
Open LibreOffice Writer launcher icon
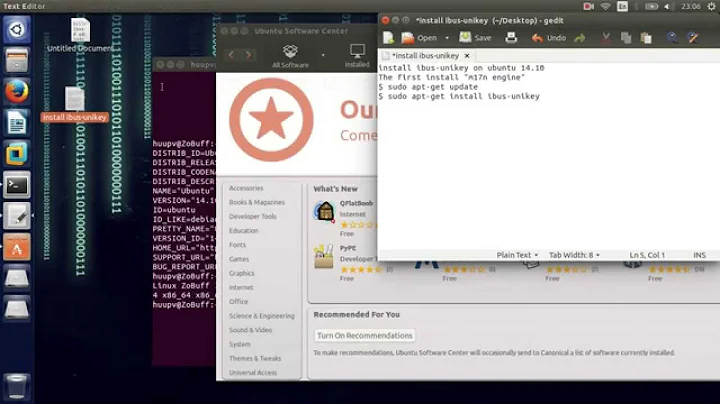click(x=17, y=123)
